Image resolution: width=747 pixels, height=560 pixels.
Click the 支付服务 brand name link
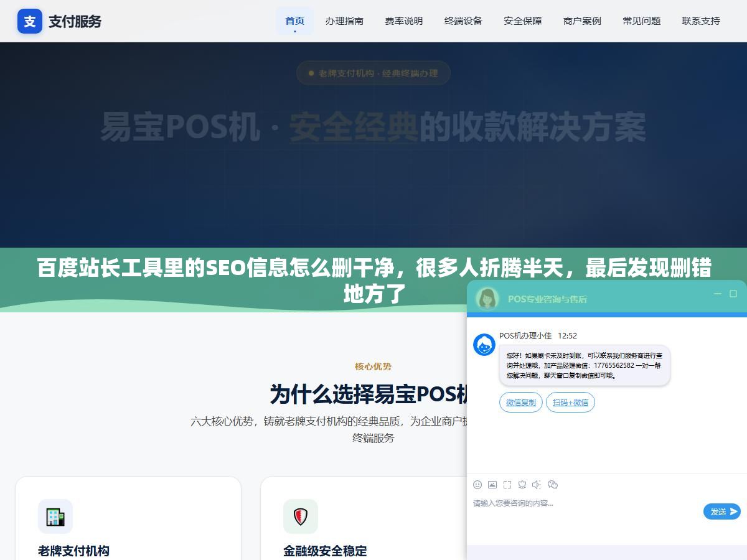click(x=75, y=21)
